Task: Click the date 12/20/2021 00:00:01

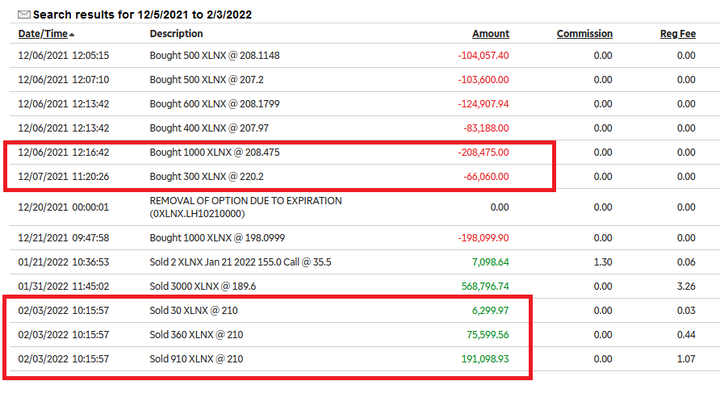Action: pyautogui.click(x=63, y=207)
